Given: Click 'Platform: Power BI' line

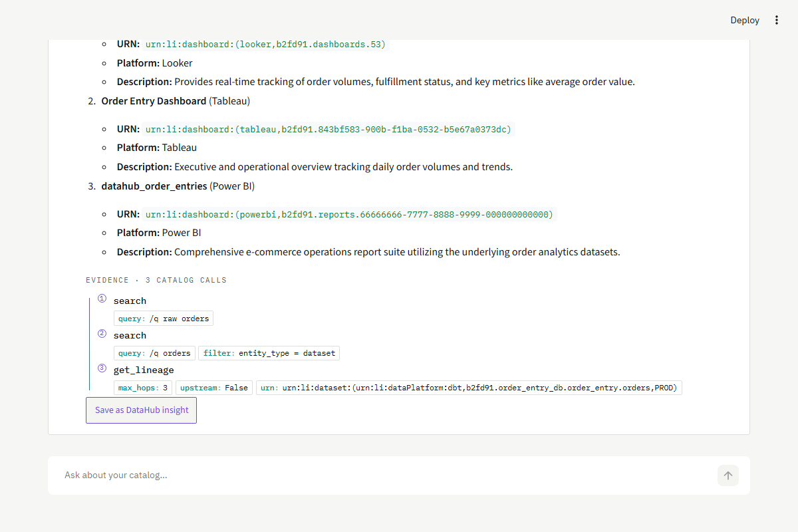Looking at the screenshot, I should [159, 233].
